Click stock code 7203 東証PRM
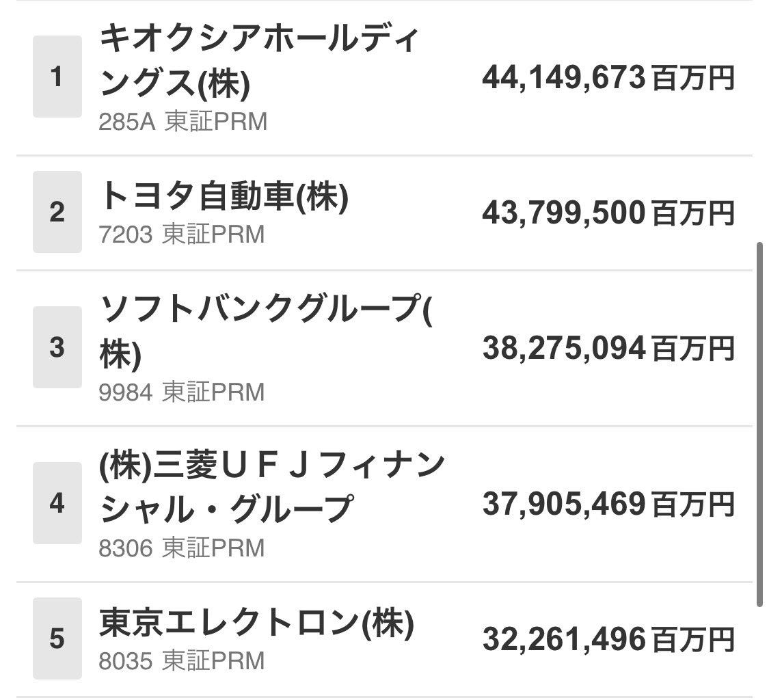 click(181, 234)
